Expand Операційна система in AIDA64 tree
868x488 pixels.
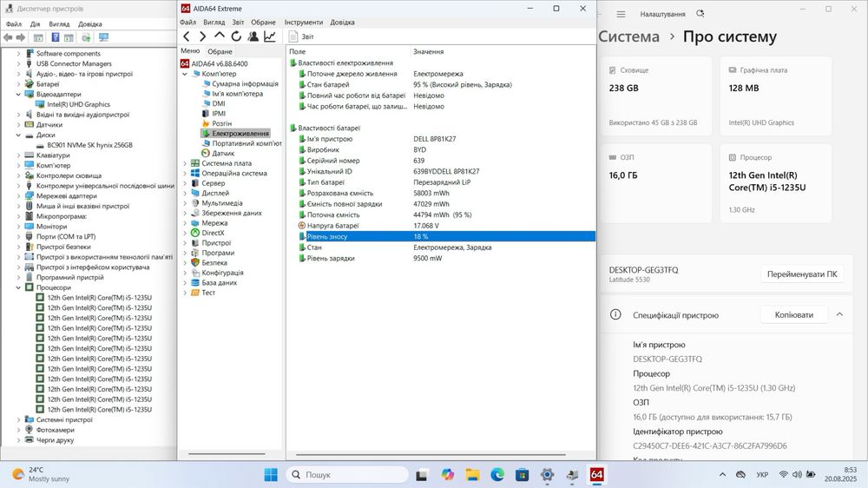(x=185, y=174)
